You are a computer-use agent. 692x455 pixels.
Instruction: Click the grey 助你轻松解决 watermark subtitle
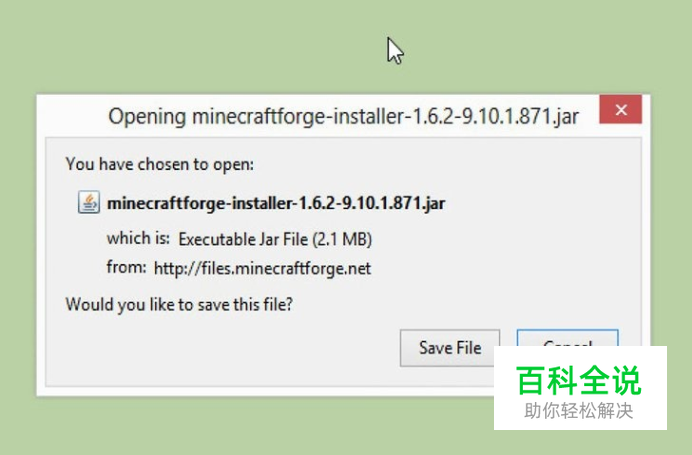click(x=579, y=411)
